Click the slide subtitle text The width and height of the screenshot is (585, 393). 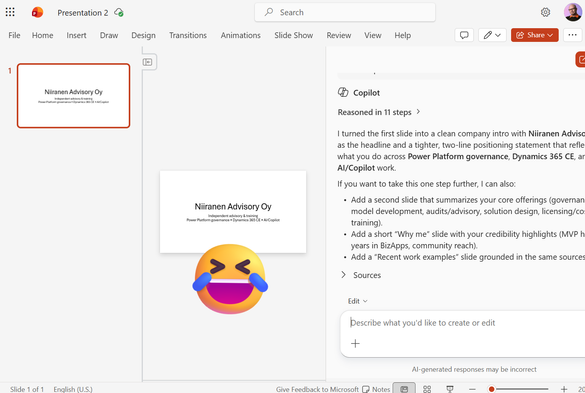[233, 218]
